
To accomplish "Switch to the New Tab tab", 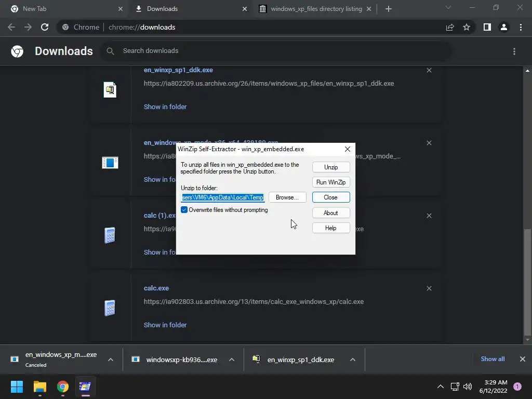I will 64,9.
